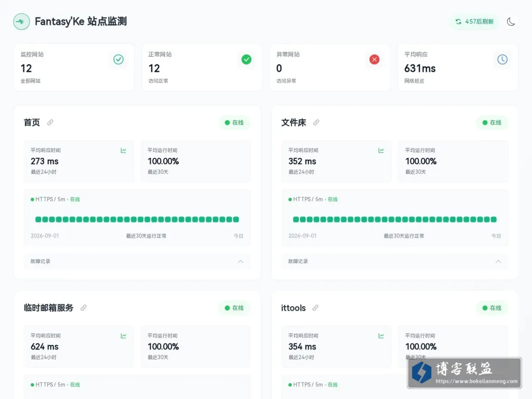
Task: Click the 273 ms response value
Action: [x=44, y=161]
